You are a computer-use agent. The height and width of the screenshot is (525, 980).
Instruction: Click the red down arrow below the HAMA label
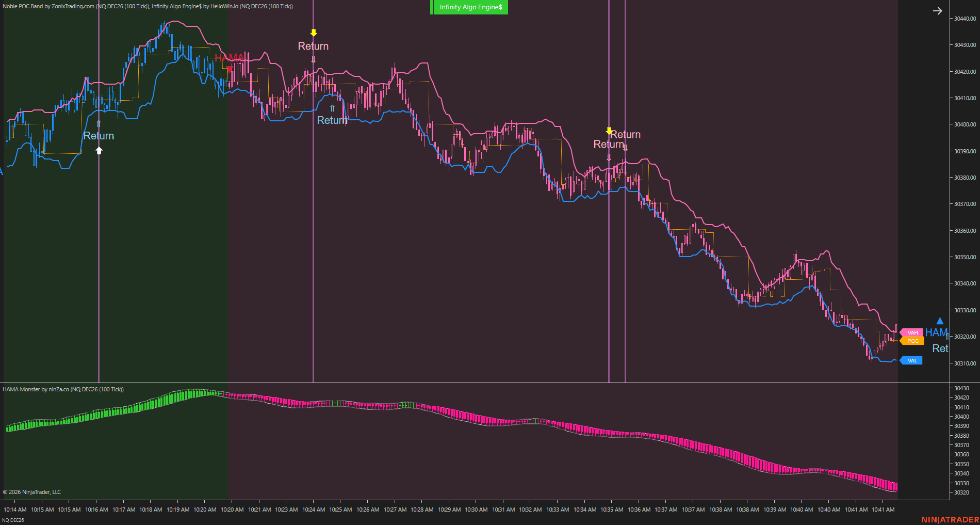230,69
